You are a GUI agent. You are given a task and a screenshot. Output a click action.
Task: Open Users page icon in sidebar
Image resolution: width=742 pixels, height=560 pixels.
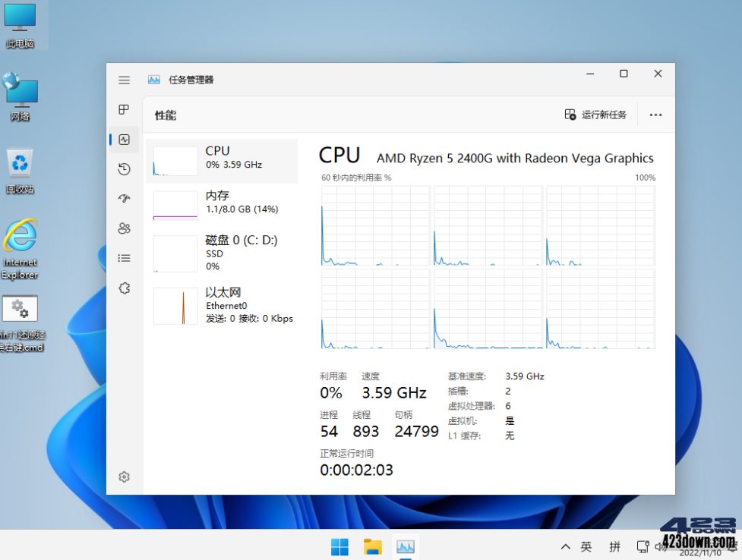(x=124, y=228)
